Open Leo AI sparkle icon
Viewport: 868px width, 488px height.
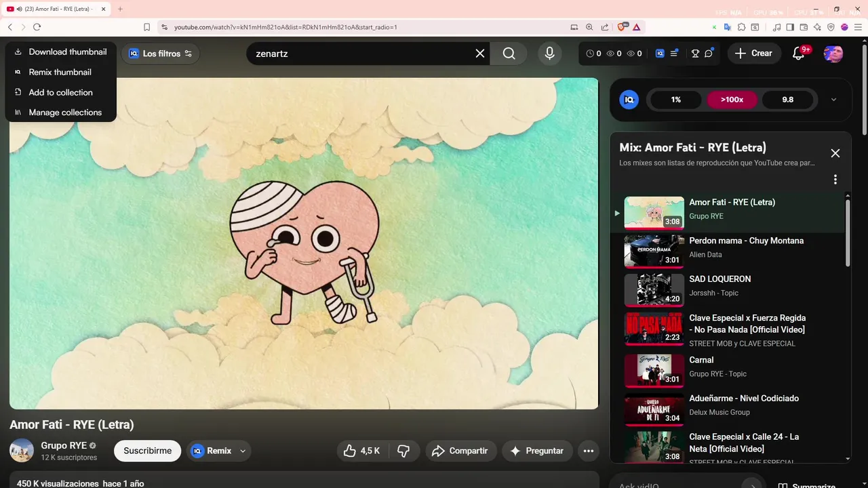[817, 27]
